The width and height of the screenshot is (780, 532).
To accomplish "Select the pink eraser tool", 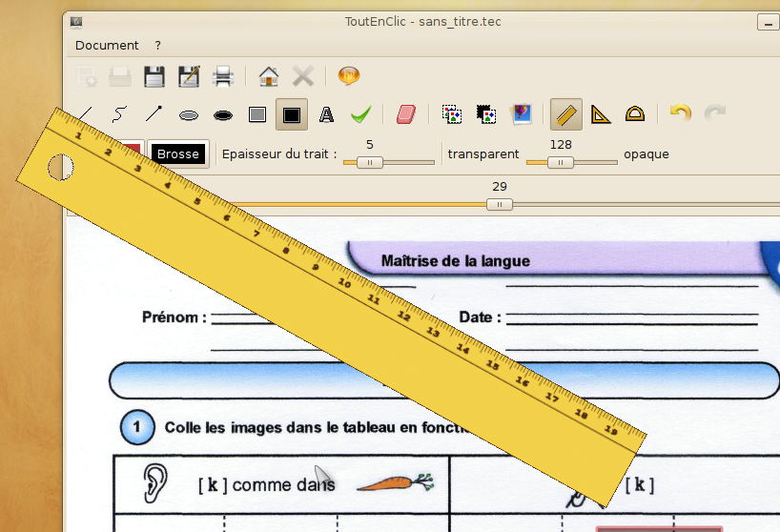I will pyautogui.click(x=406, y=114).
